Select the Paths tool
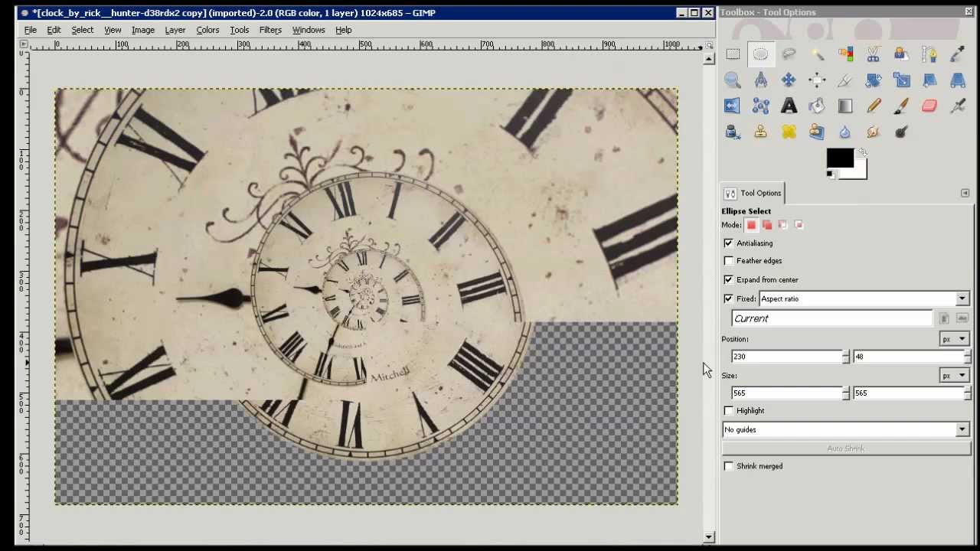Image resolution: width=980 pixels, height=551 pixels. click(929, 54)
